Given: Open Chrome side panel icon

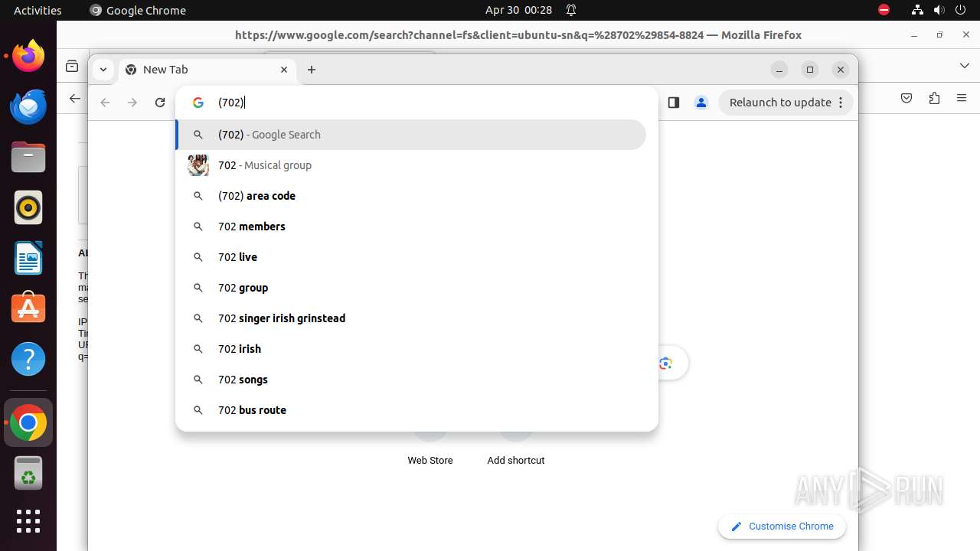Looking at the screenshot, I should [x=674, y=103].
